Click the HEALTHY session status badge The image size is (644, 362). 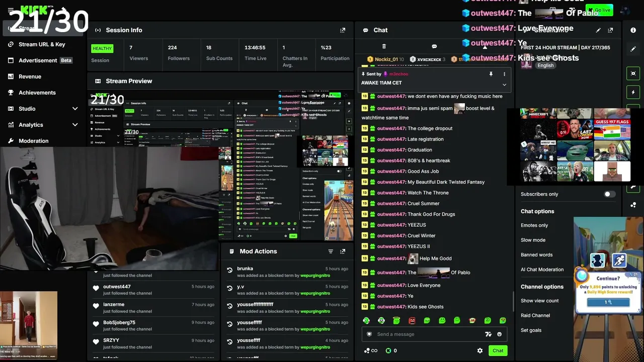click(102, 49)
